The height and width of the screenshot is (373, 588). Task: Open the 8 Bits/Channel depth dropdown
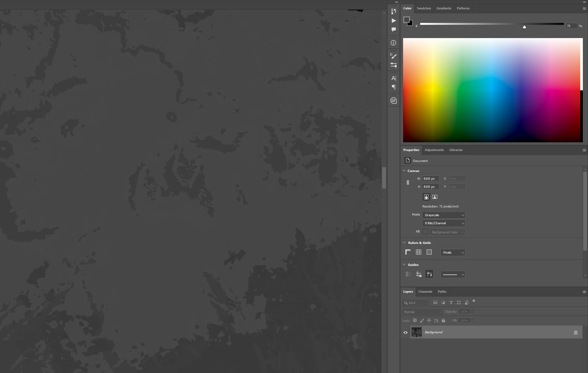444,223
